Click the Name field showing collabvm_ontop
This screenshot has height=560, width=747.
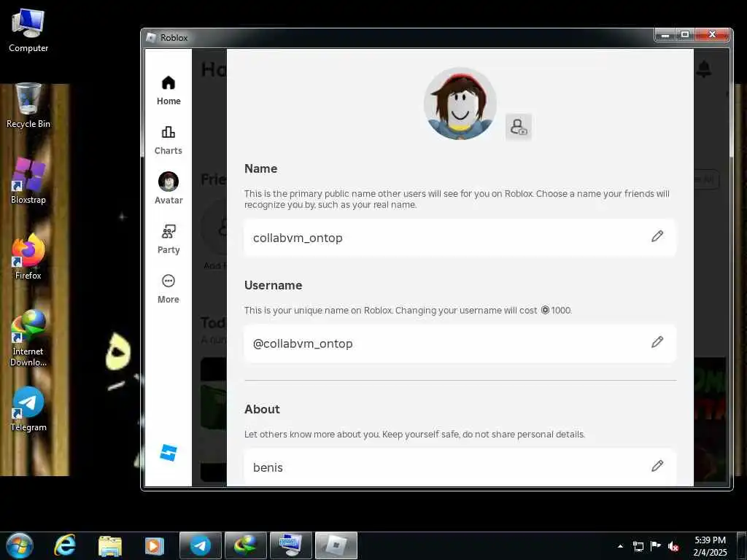pos(460,238)
